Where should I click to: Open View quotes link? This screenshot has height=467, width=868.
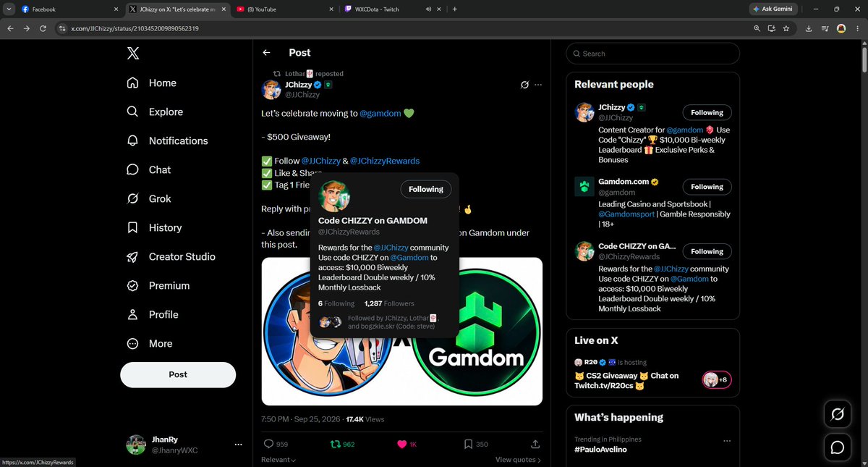point(519,460)
